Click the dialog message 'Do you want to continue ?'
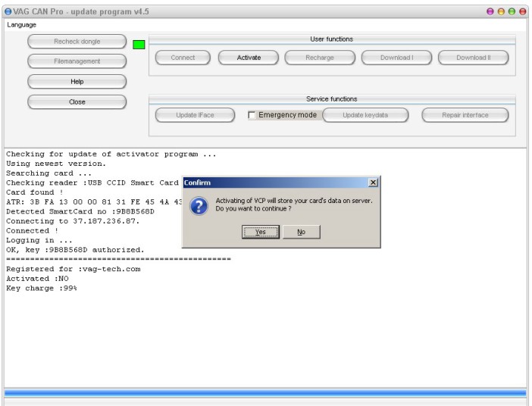The image size is (532, 406). pos(253,208)
